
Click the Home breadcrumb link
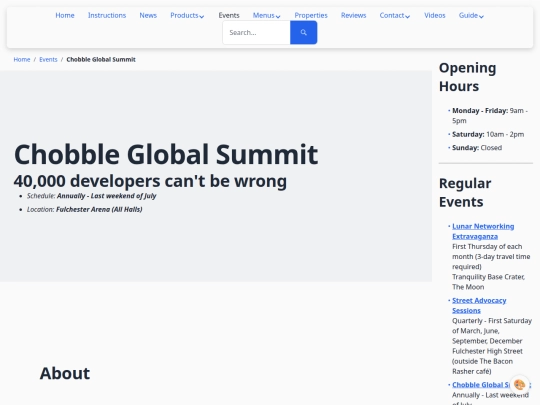pos(22,60)
